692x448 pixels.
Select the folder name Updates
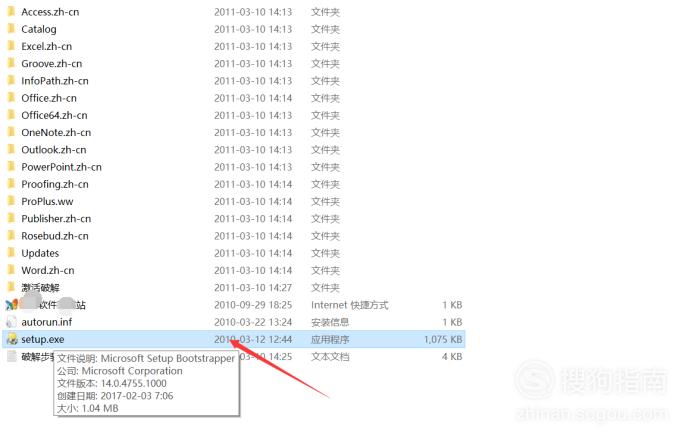tap(40, 253)
